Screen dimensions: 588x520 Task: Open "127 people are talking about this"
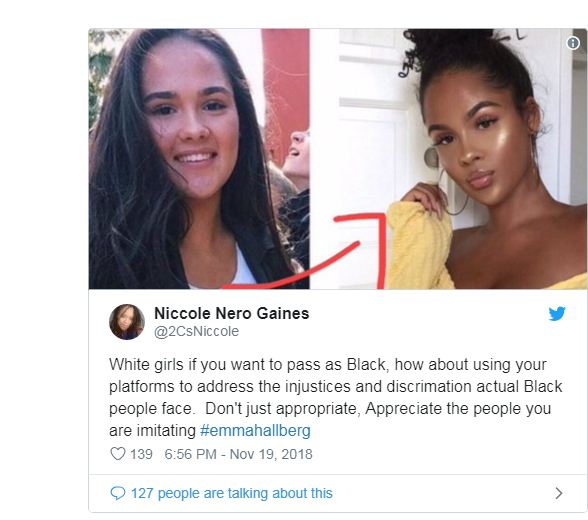[x=232, y=493]
